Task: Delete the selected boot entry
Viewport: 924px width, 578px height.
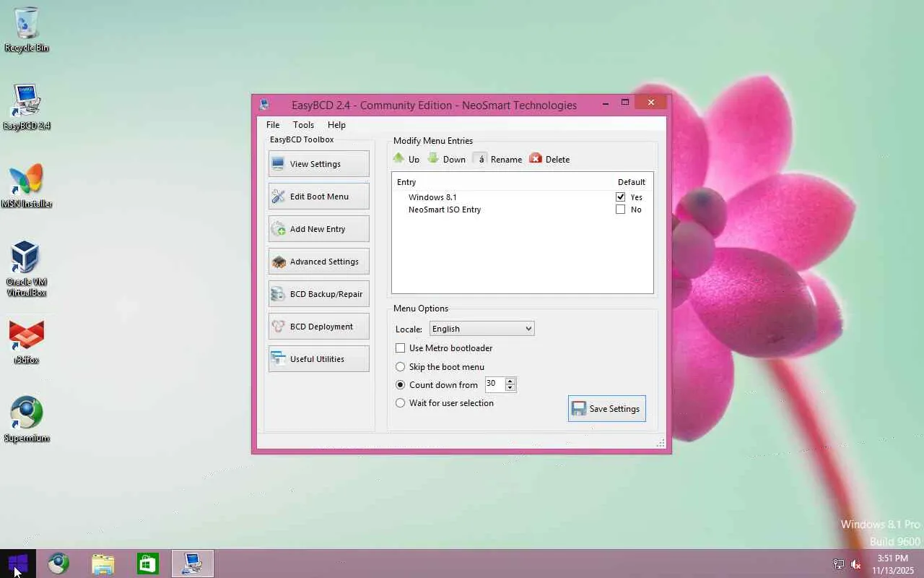Action: click(x=549, y=159)
